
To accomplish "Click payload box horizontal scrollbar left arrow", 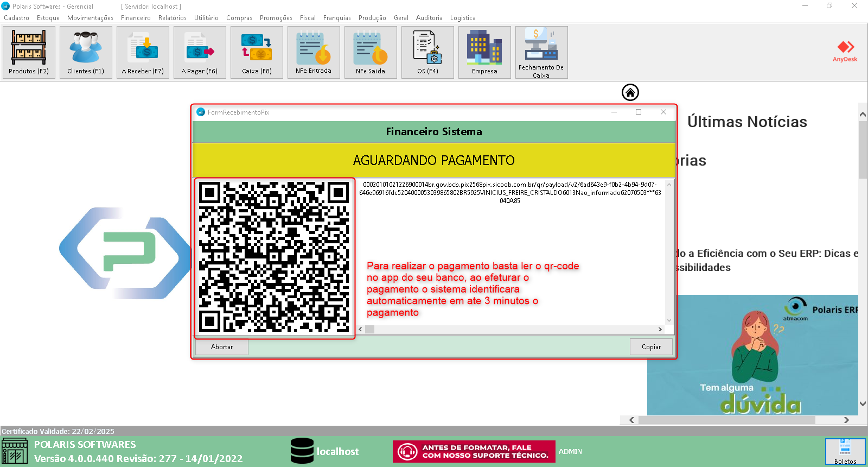I will click(361, 329).
